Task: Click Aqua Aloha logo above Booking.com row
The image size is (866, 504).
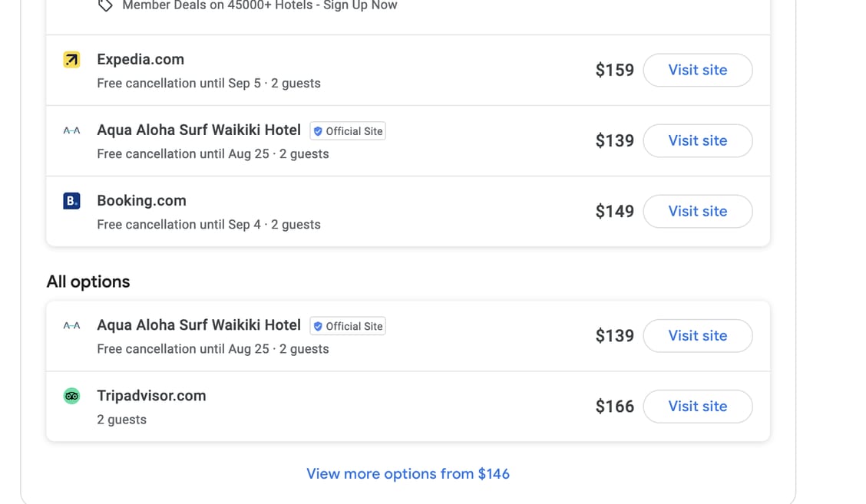Action: pyautogui.click(x=71, y=131)
